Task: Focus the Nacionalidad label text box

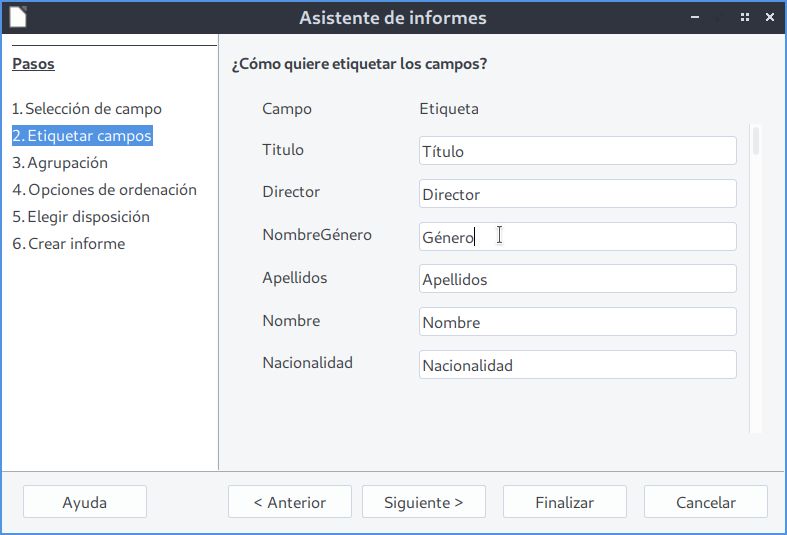Action: 577,365
